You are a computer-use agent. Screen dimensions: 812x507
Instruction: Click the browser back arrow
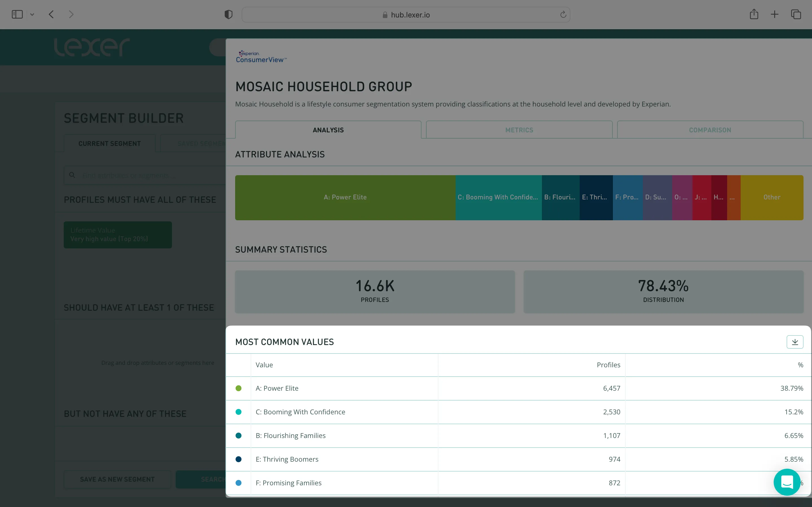(x=51, y=14)
